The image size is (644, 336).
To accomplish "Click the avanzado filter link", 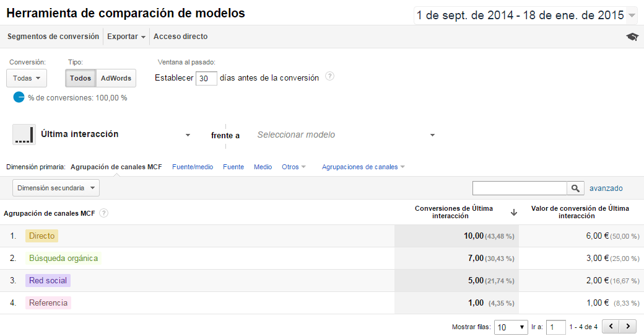I will (606, 188).
